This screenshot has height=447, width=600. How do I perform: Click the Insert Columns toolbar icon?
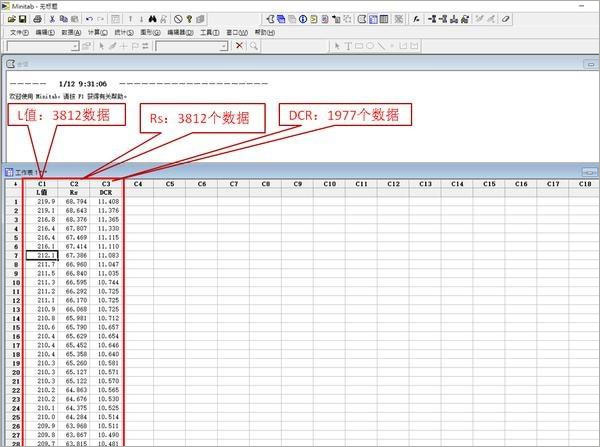click(x=454, y=19)
